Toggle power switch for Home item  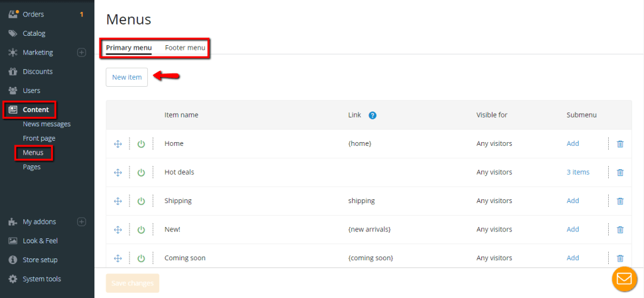pos(142,144)
